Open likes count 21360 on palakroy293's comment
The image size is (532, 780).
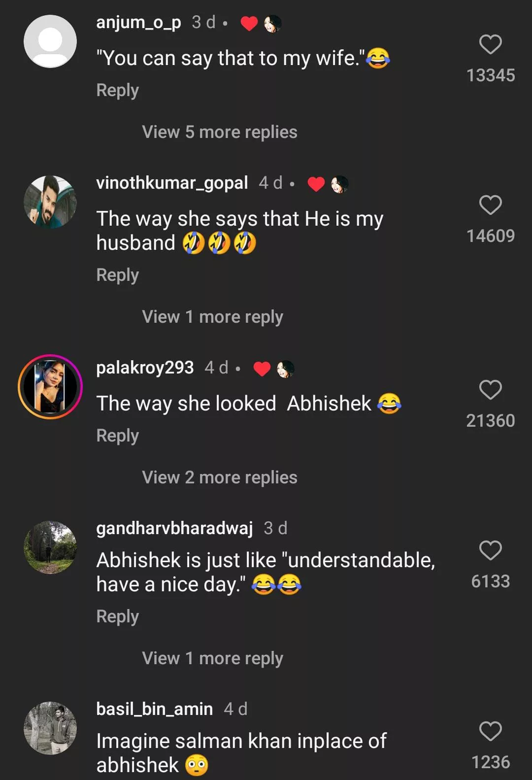click(490, 421)
